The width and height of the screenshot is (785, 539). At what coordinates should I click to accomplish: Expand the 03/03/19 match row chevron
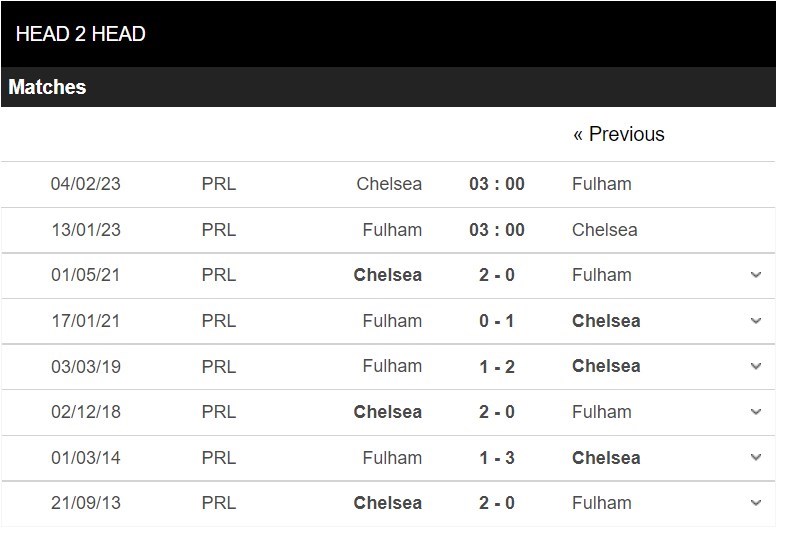pyautogui.click(x=756, y=366)
